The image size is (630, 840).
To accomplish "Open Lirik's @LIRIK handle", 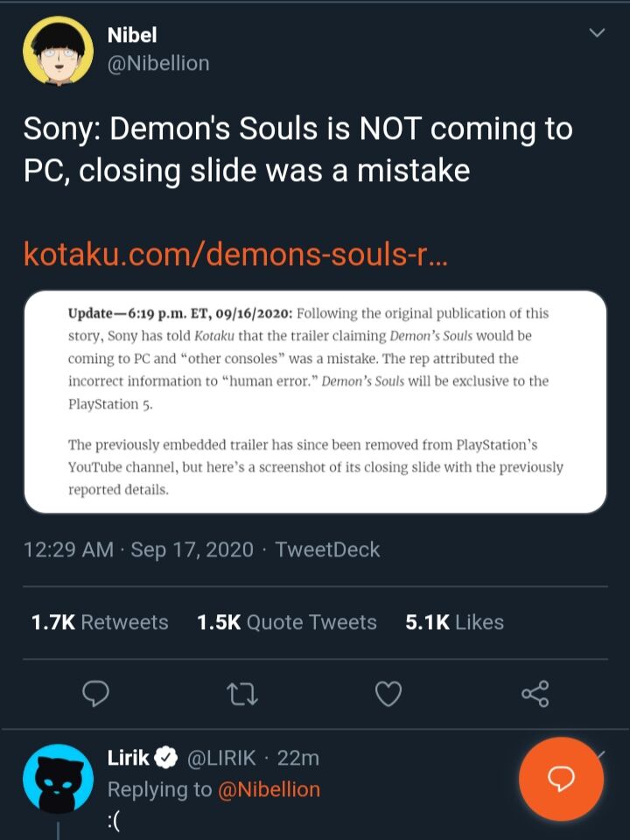I will coord(220,758).
